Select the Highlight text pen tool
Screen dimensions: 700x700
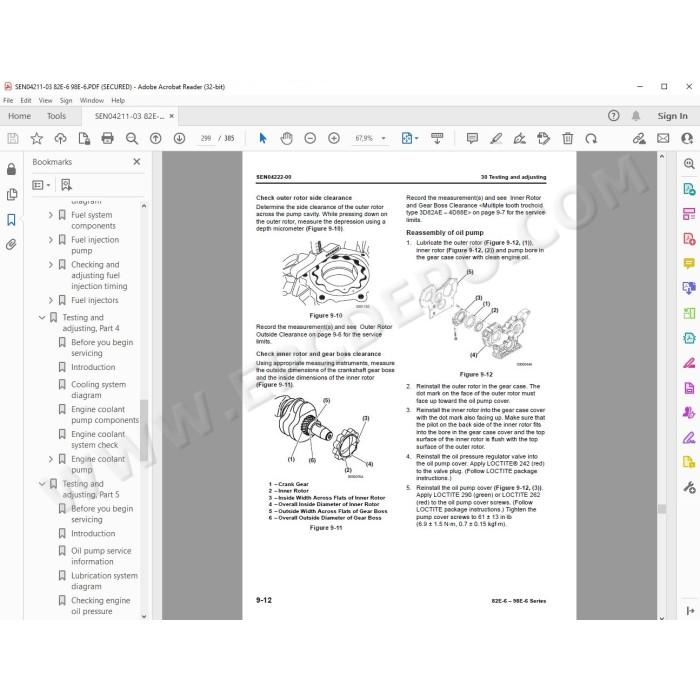496,138
